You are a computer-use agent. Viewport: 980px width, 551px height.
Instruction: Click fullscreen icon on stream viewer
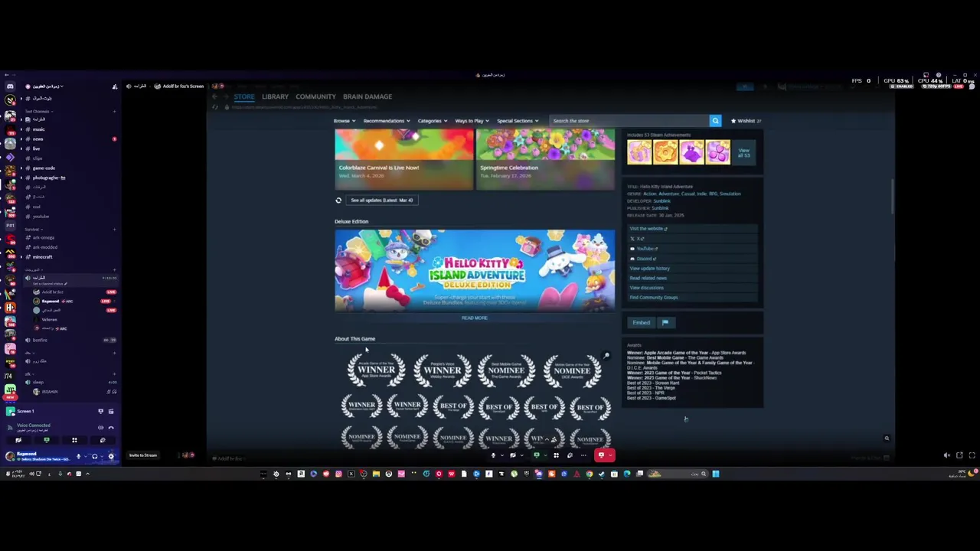pos(972,455)
